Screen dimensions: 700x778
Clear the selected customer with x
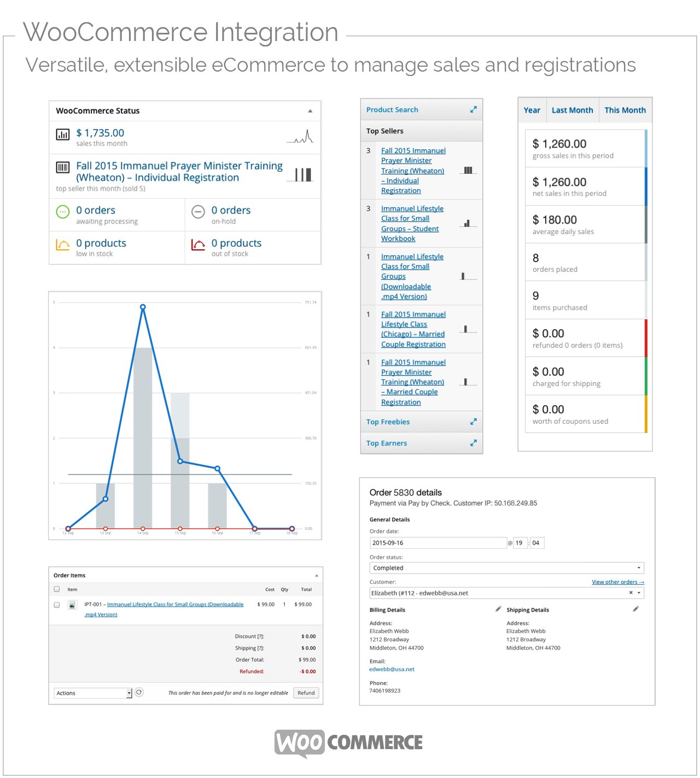click(631, 593)
